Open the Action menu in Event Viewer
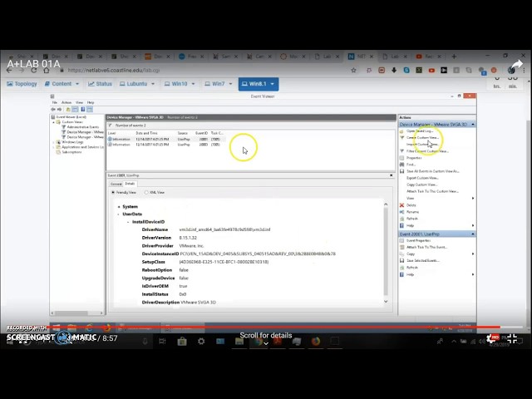Image resolution: width=532 pixels, height=399 pixels. 66,102
